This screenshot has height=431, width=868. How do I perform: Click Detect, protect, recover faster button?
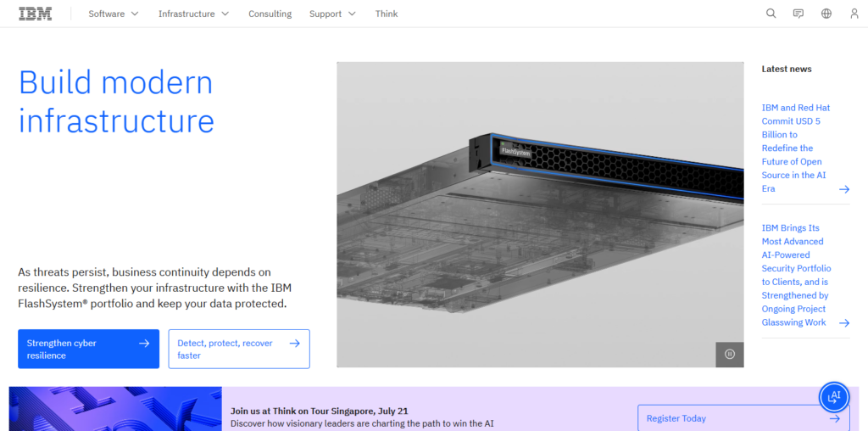coord(239,349)
